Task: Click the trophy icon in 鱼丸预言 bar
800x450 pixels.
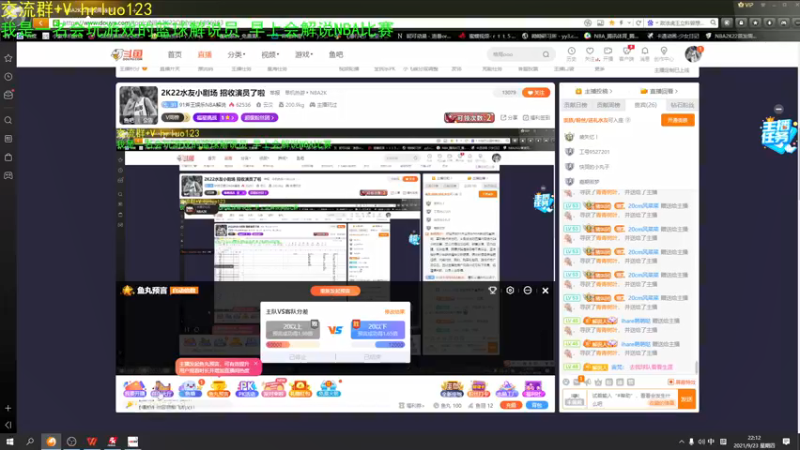Action: pyautogui.click(x=492, y=290)
